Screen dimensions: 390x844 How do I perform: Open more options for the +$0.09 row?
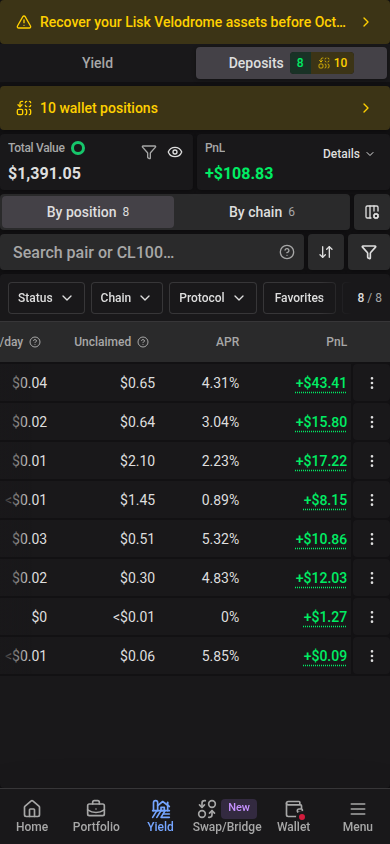[x=371, y=656]
